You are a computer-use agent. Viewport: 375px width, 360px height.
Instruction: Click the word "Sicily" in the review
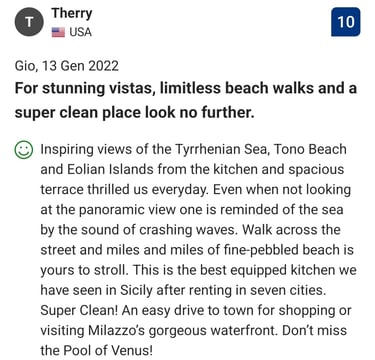point(136,290)
